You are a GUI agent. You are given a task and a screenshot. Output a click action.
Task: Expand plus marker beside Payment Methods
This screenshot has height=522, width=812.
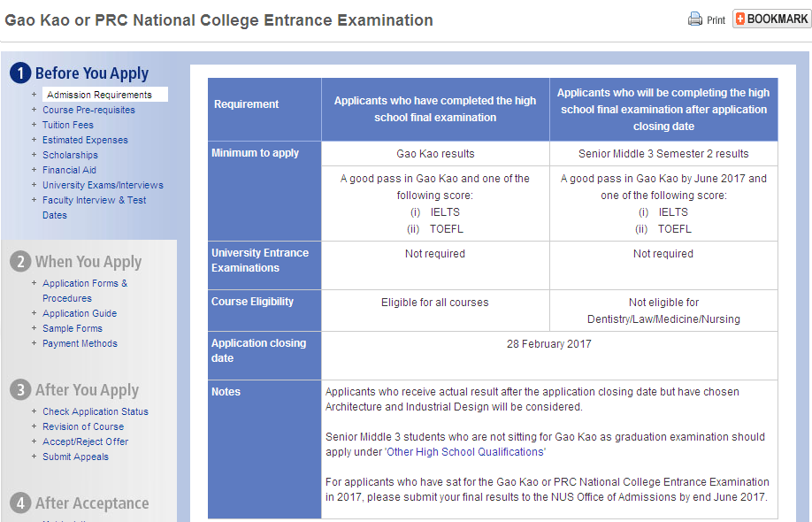coord(34,342)
